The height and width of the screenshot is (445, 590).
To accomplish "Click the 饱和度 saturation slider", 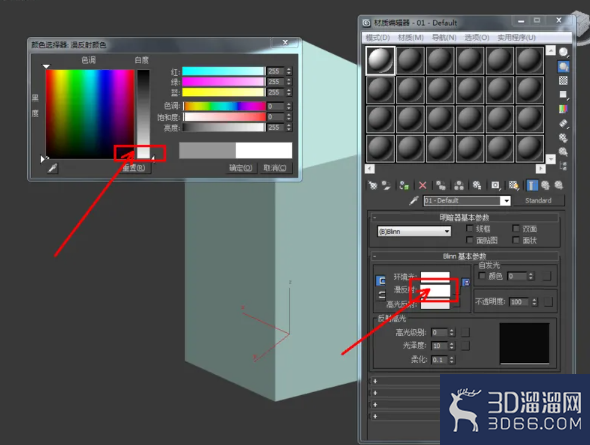I will tap(224, 117).
